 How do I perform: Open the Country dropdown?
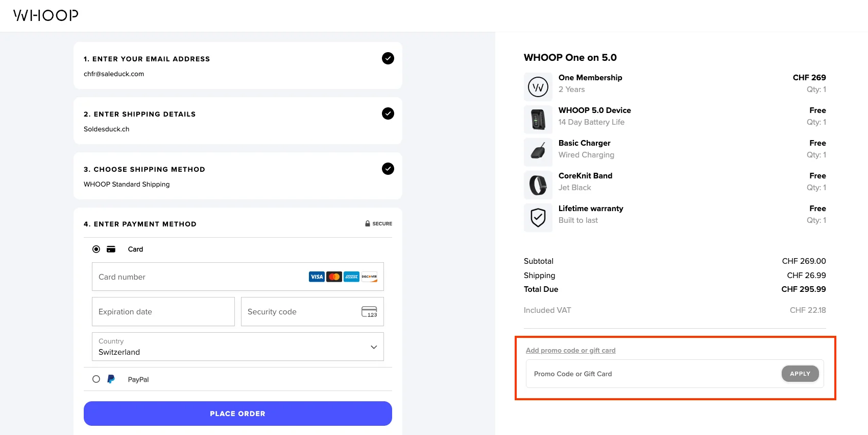373,347
